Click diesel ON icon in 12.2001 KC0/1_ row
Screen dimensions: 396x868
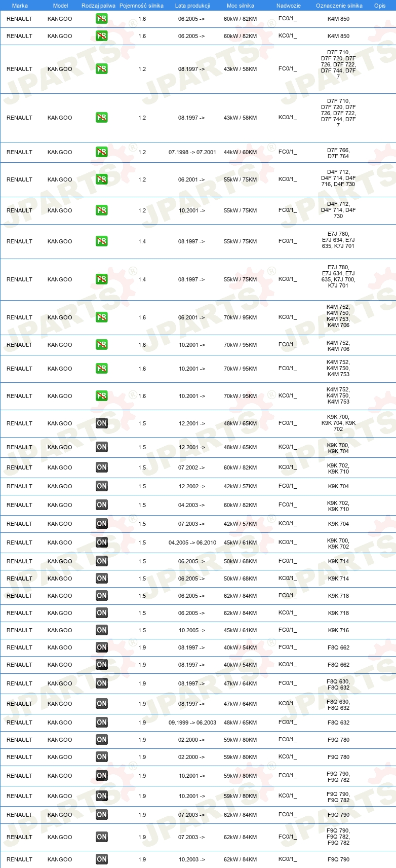pos(102,447)
